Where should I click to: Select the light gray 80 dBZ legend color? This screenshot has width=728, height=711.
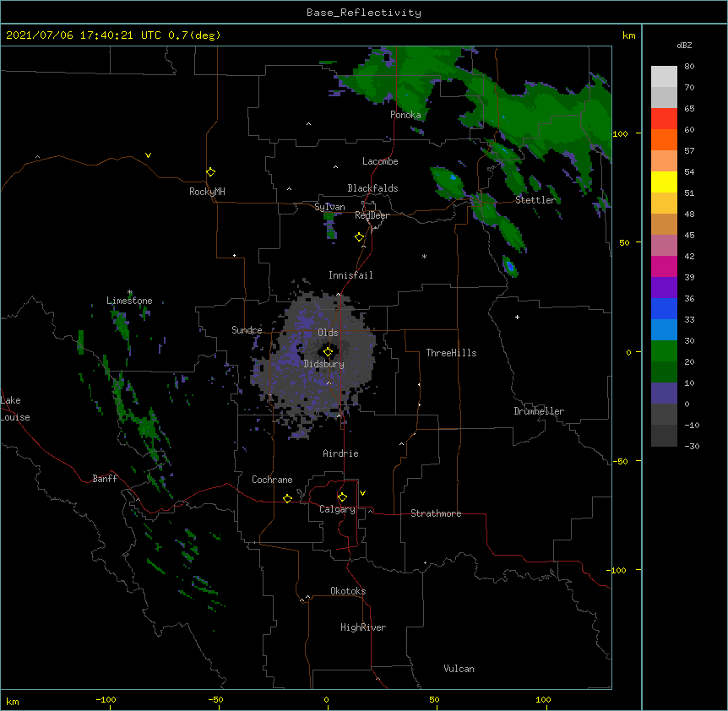664,77
